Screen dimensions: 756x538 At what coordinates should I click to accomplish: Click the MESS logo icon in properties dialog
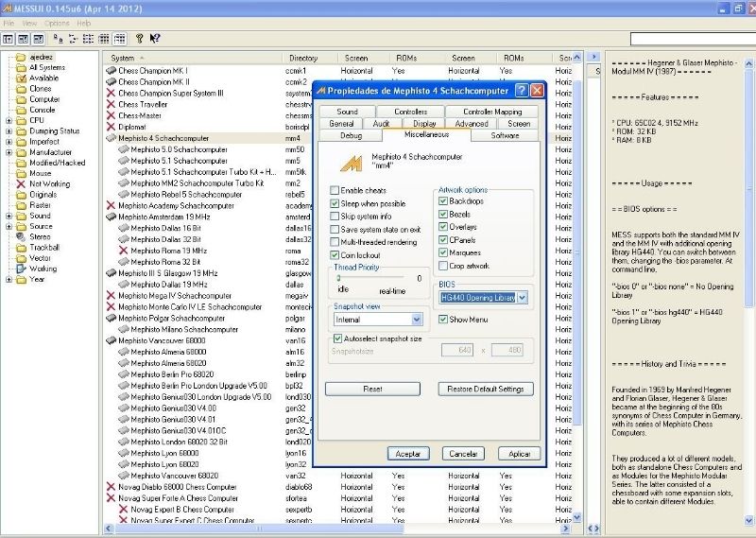point(351,164)
